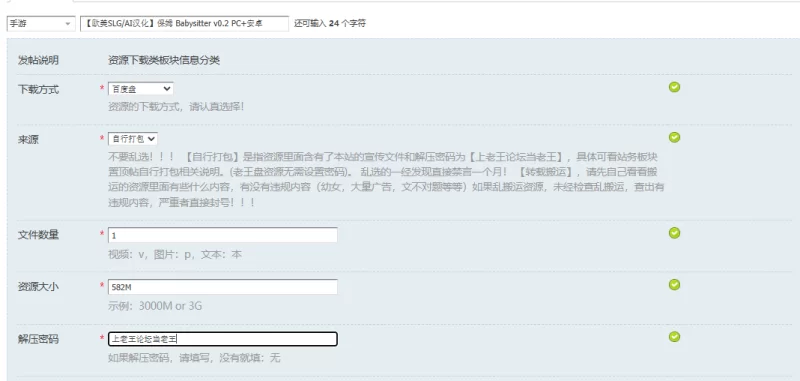Click the 文件数量 input field
800x381 pixels.
(x=222, y=235)
